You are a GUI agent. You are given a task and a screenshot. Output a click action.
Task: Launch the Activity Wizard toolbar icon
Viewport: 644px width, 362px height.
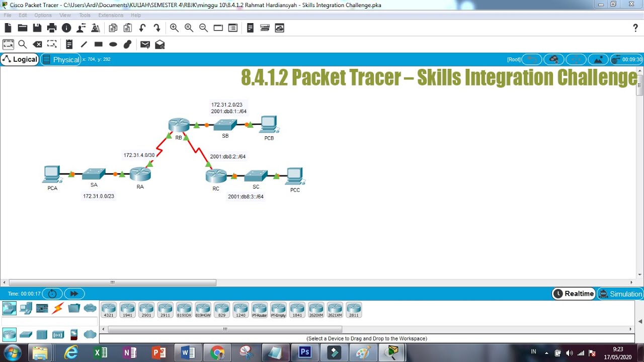81,28
